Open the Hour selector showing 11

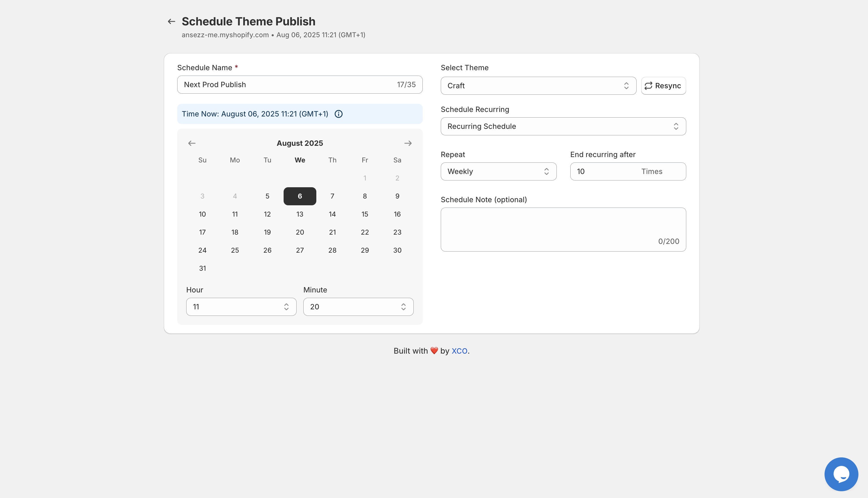click(241, 307)
